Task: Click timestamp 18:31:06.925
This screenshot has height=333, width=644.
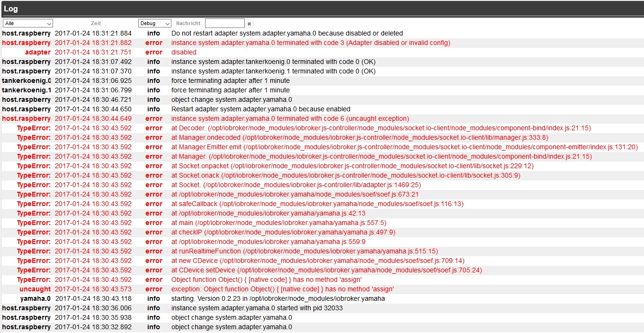Action: click(93, 81)
